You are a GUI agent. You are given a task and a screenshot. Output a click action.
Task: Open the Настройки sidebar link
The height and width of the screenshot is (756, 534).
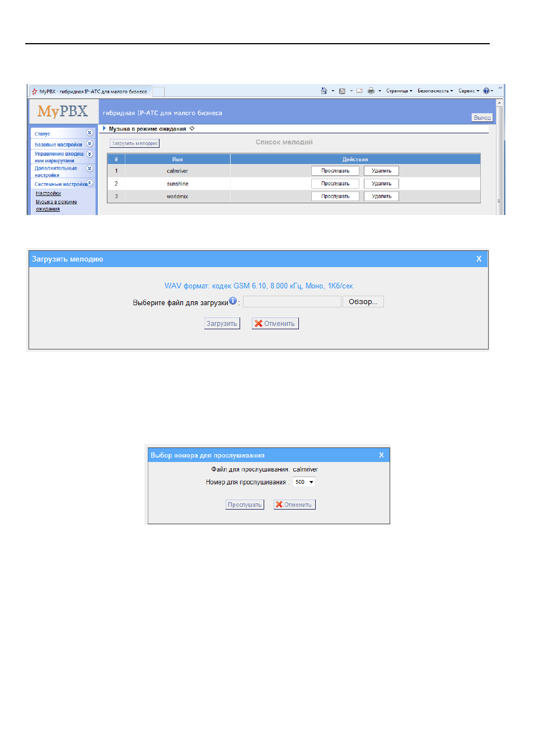[48, 193]
